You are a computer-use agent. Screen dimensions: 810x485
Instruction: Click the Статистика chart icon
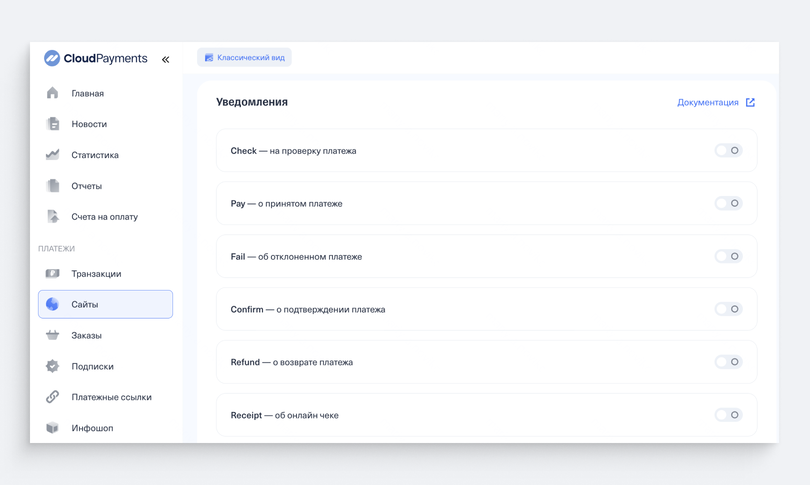[52, 154]
